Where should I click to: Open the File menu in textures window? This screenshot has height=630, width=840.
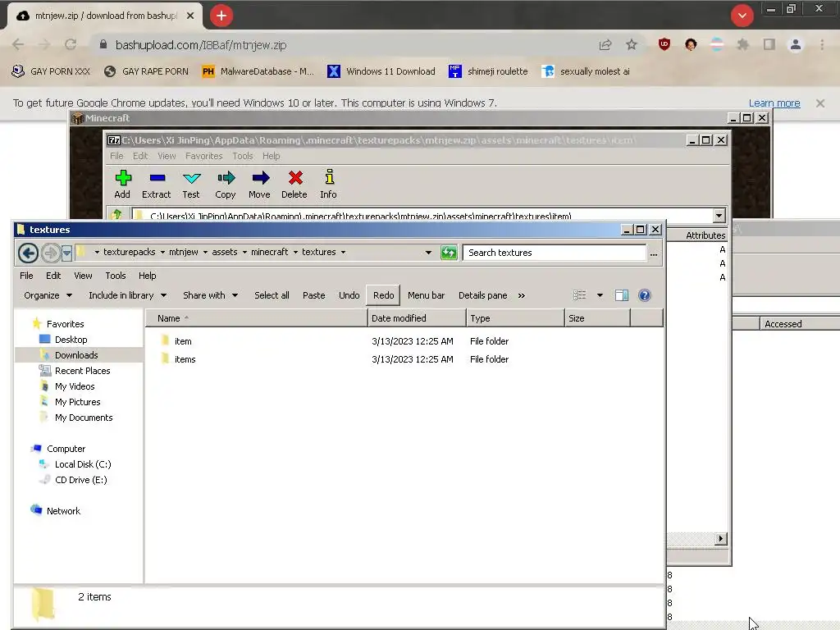(26, 276)
